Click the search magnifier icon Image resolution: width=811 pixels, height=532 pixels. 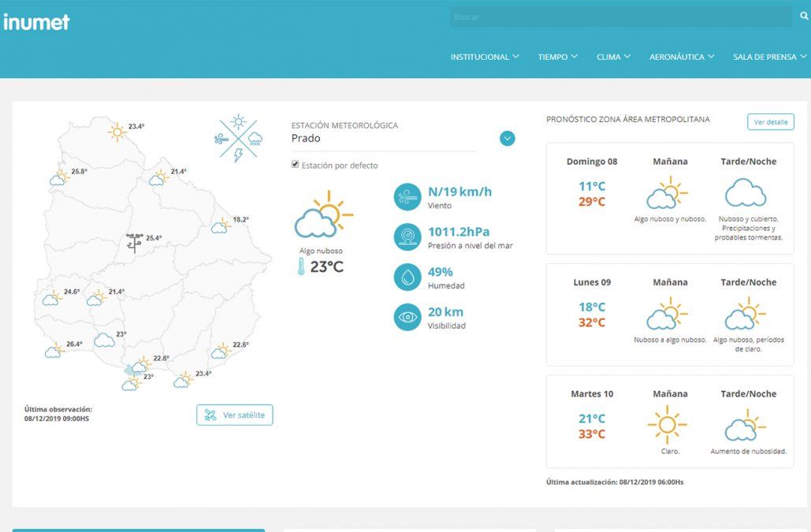click(x=804, y=17)
